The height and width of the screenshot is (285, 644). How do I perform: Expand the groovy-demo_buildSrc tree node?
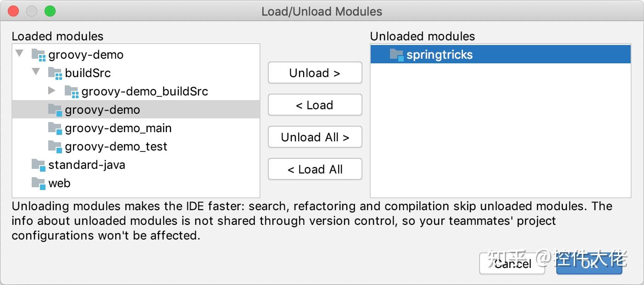52,90
